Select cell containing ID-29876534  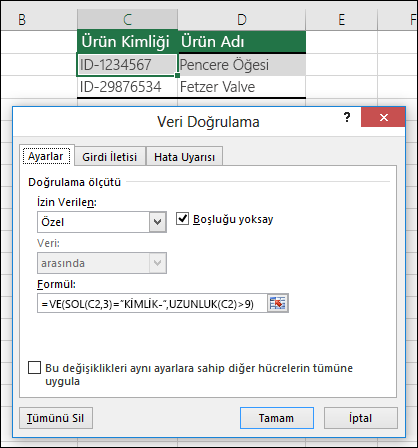coord(127,87)
